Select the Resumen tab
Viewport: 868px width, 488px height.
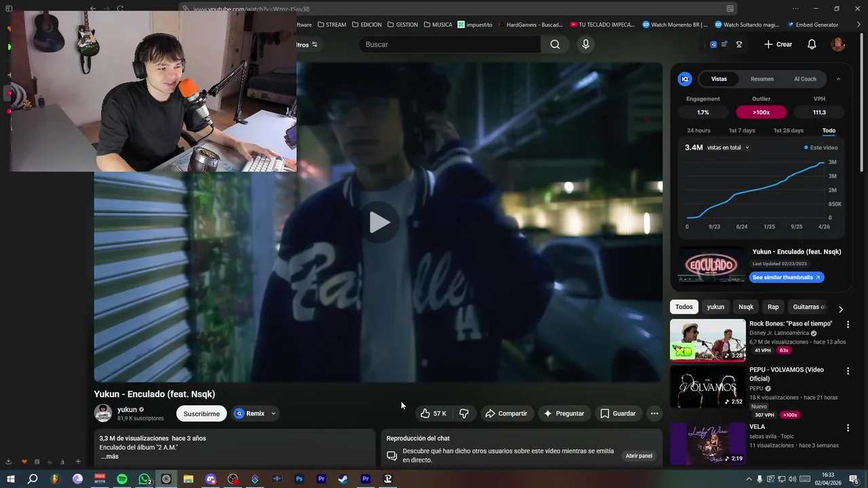click(762, 79)
